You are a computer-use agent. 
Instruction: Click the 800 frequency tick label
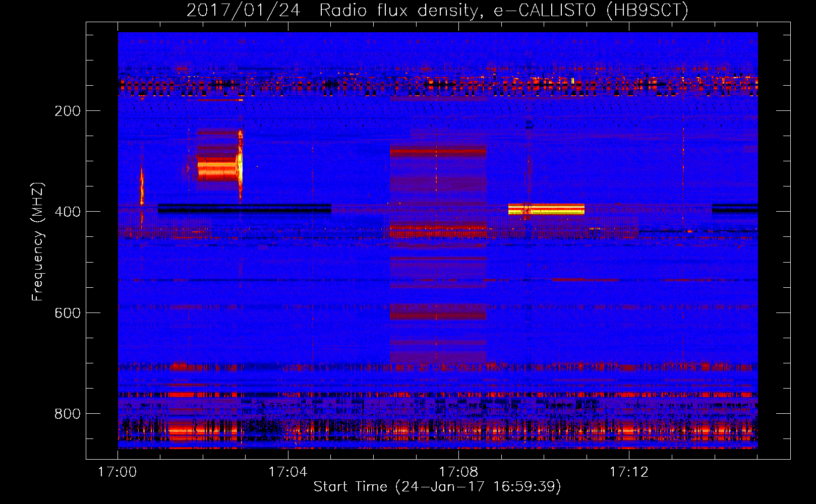[x=68, y=414]
